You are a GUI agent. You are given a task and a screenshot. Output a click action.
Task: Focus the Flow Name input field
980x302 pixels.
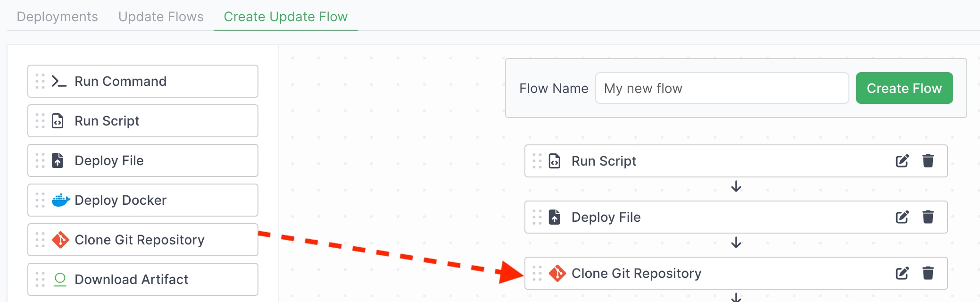[722, 88]
